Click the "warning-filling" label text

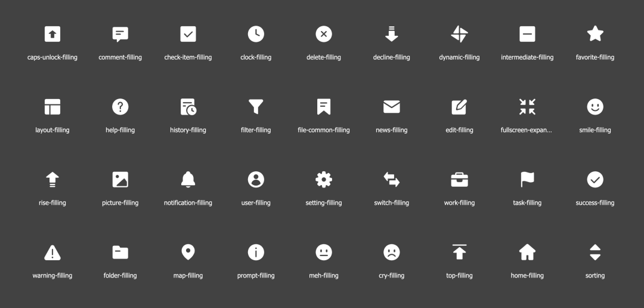pos(52,276)
